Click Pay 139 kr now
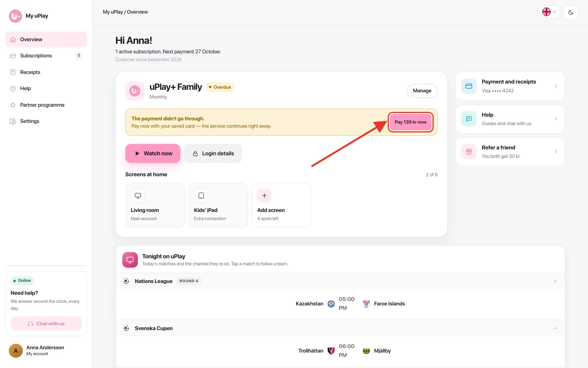 click(x=410, y=122)
